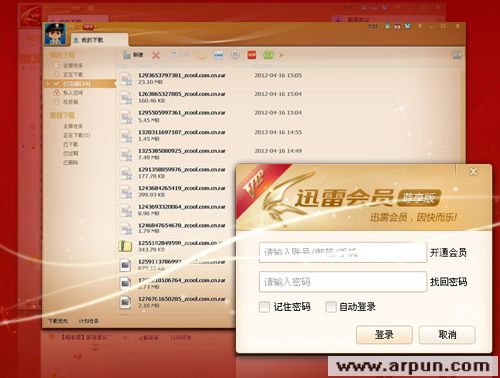Image resolution: width=500 pixels, height=378 pixels.
Task: Click the view toggle icon at toolbar right
Action: point(457,55)
